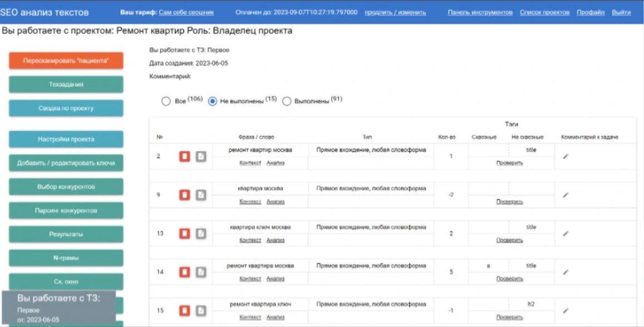Open the document icon in row 2

coord(200,156)
